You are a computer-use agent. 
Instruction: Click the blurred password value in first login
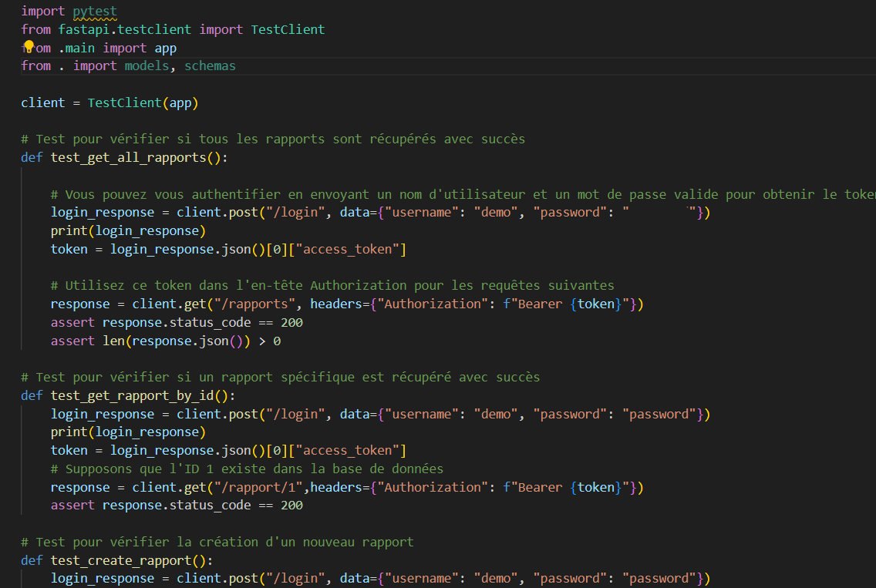pos(659,213)
